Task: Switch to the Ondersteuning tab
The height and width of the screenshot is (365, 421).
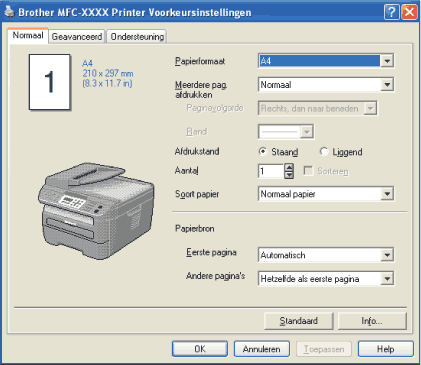Action: (x=137, y=36)
